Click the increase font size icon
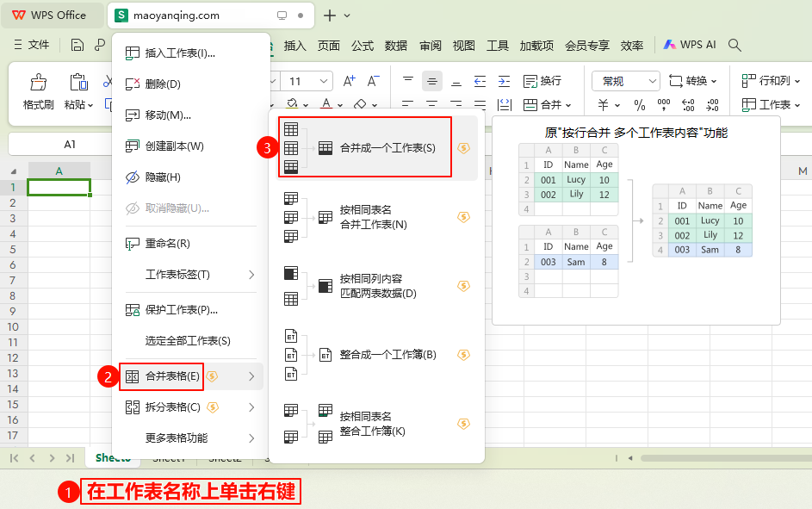This screenshot has width=812, height=509. click(x=350, y=81)
